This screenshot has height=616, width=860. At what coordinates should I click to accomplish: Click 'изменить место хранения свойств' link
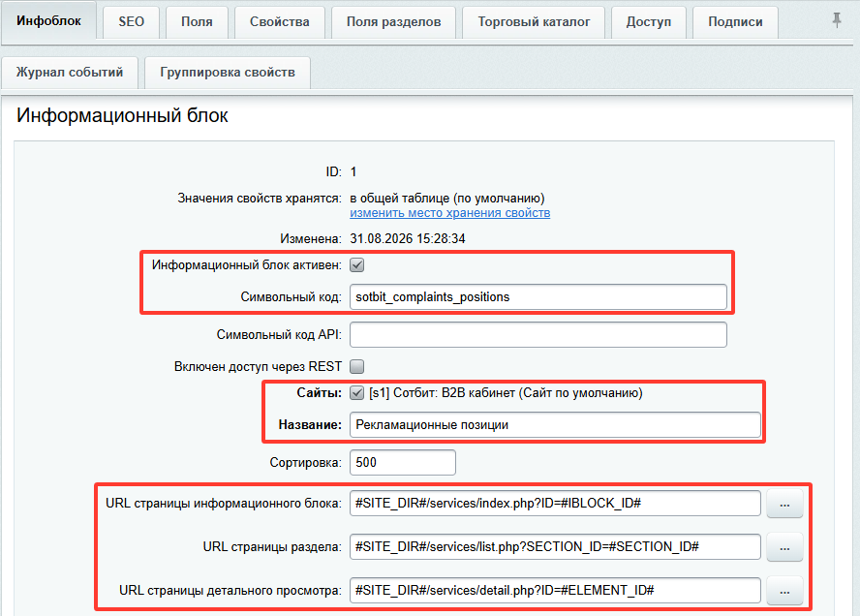pyautogui.click(x=449, y=213)
